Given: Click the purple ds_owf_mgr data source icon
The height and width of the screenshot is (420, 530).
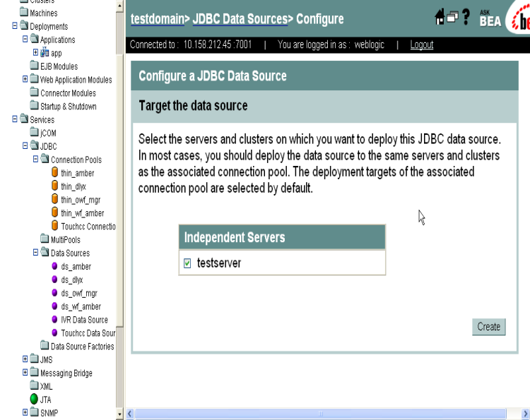Looking at the screenshot, I should coord(54,293).
